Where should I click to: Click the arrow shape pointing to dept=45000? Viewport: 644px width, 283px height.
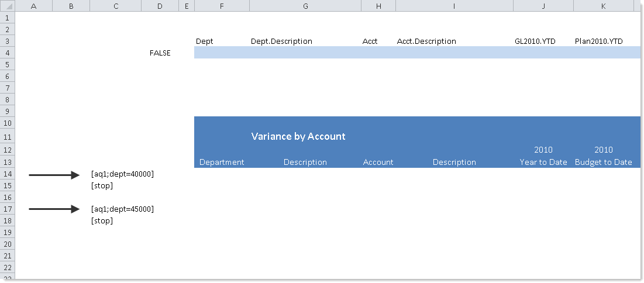(54, 209)
